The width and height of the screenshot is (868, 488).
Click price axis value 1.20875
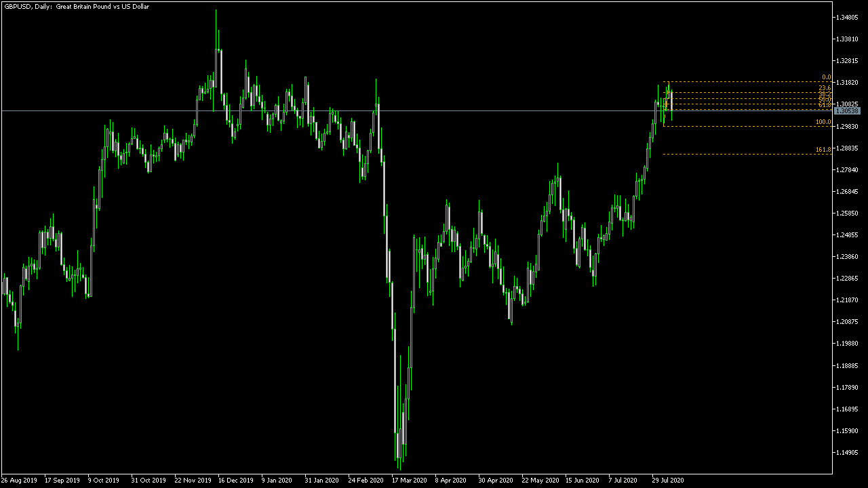[x=848, y=322]
